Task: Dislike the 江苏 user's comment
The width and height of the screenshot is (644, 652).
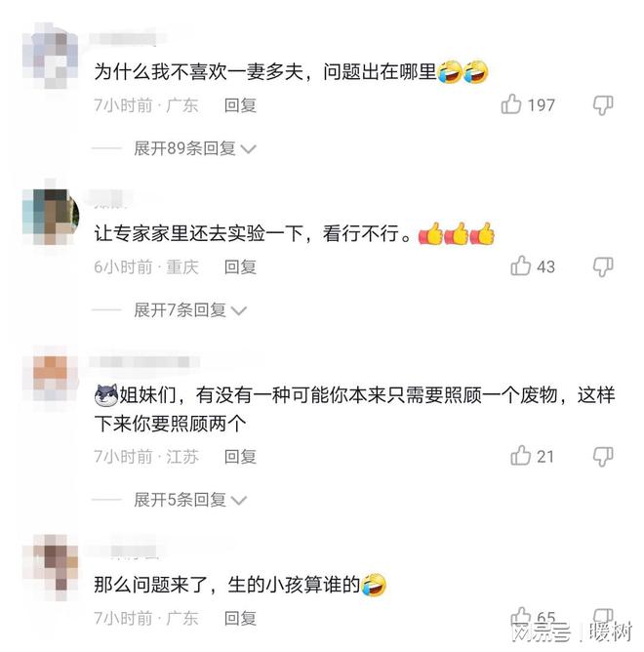Action: (603, 456)
